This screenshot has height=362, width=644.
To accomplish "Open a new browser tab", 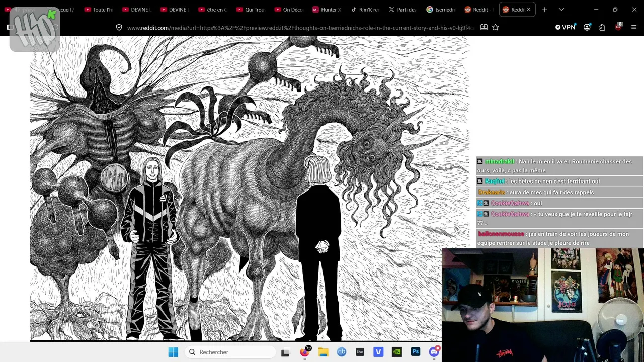I will (544, 10).
